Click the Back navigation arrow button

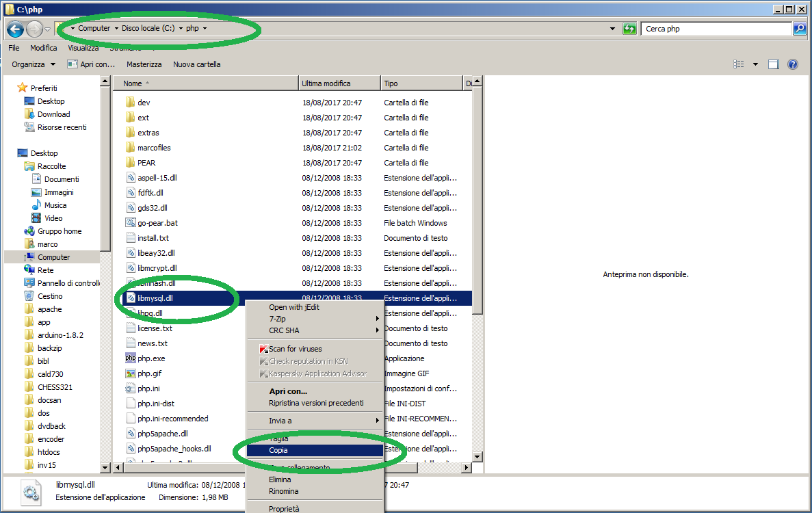coord(15,29)
